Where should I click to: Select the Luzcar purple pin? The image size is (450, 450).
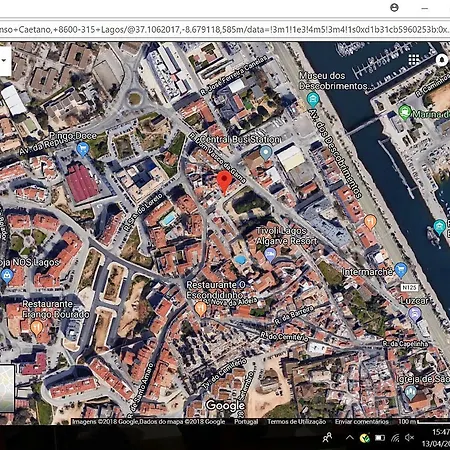414,314
